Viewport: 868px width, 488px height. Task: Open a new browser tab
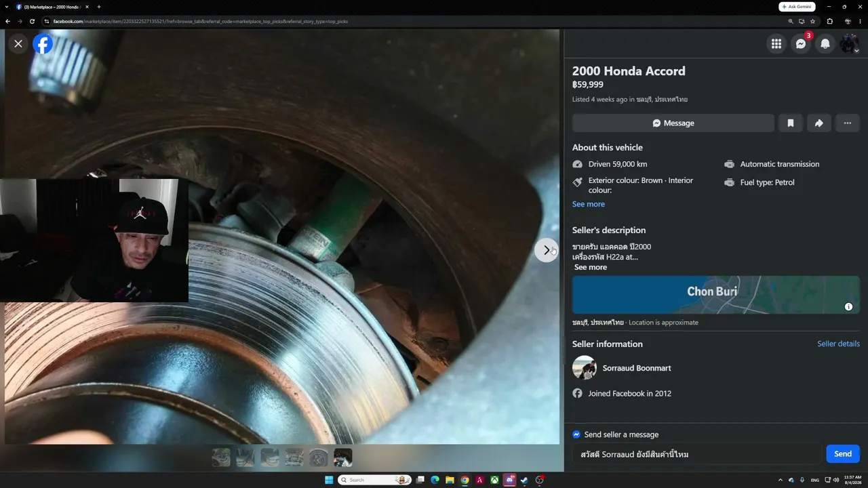99,7
